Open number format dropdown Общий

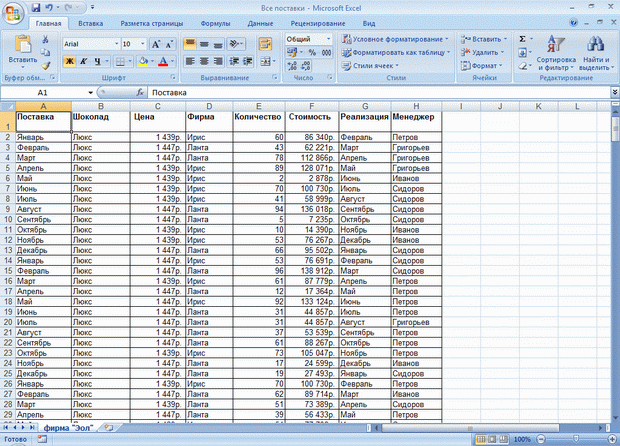[328, 39]
